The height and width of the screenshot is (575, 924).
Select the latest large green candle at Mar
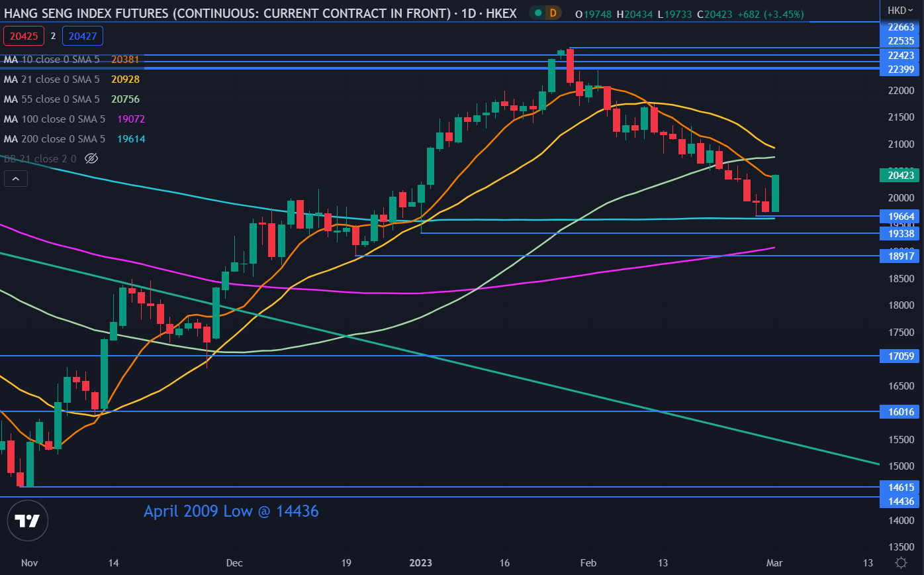pyautogui.click(x=774, y=193)
